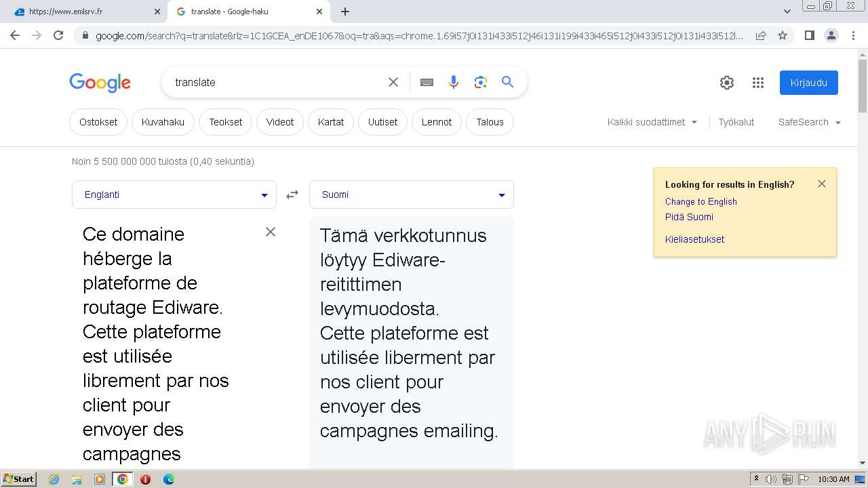
Task: Open Suomi target language dropdown
Action: (x=412, y=195)
